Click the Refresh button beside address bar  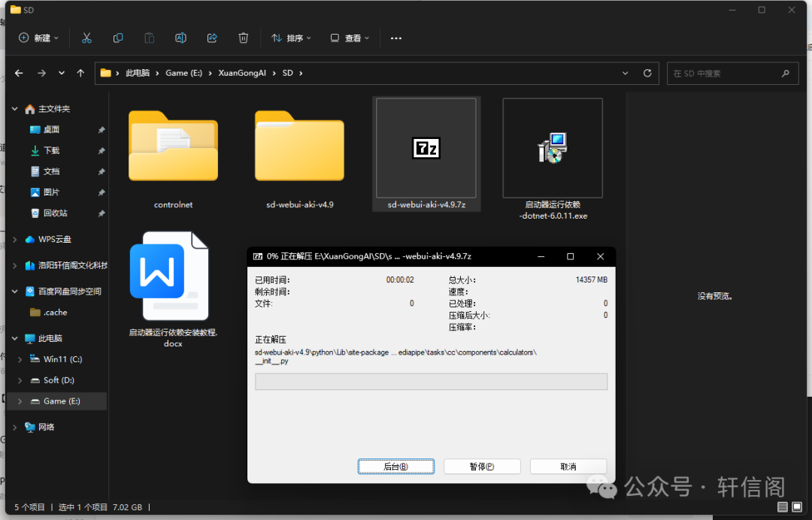pos(647,73)
